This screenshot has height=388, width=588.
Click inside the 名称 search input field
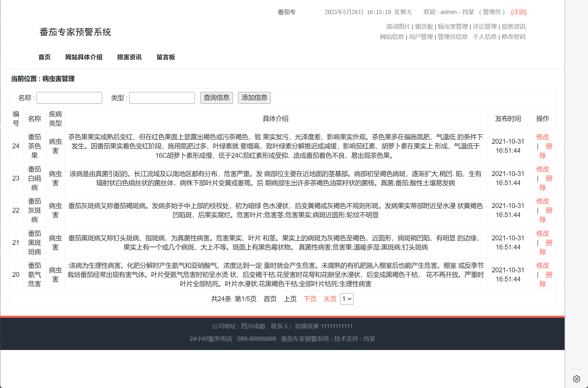[x=69, y=98]
